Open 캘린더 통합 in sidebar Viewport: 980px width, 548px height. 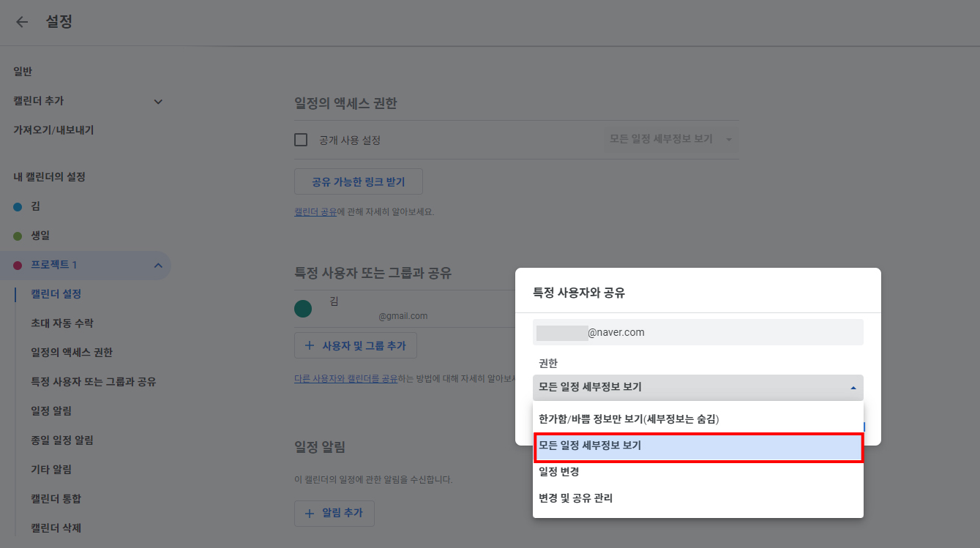(x=56, y=499)
